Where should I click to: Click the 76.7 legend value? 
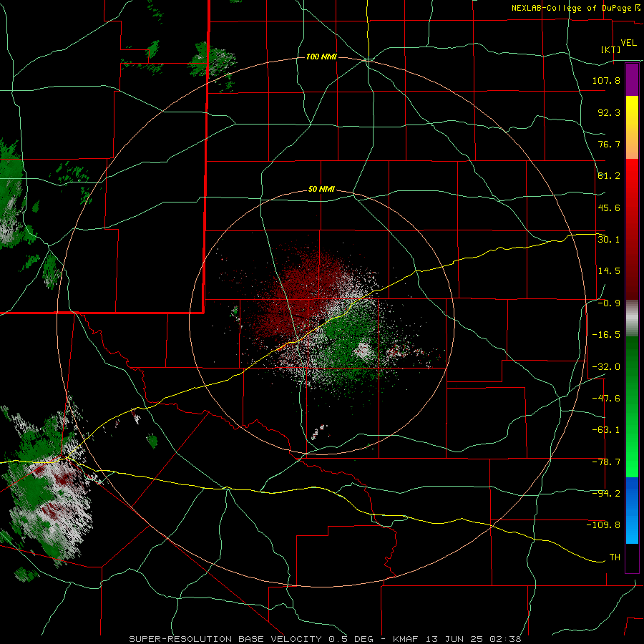coord(609,144)
